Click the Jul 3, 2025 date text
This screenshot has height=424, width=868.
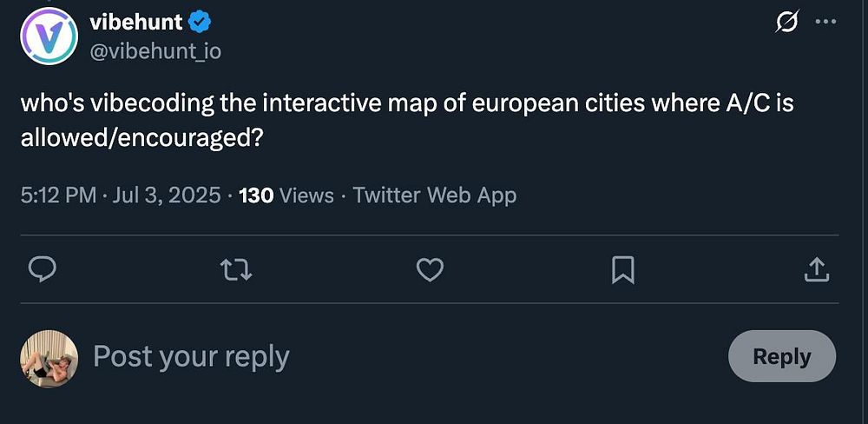[166, 195]
